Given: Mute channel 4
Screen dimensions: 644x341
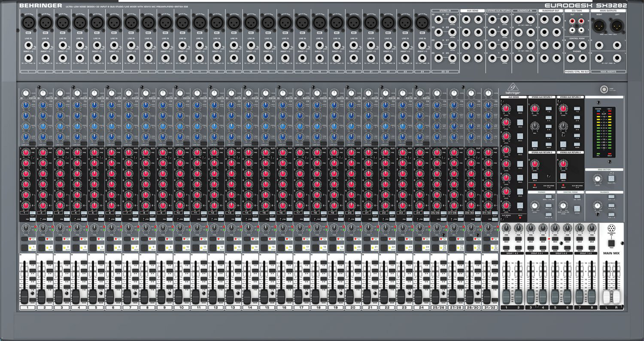Looking at the screenshot, I should [x=76, y=248].
